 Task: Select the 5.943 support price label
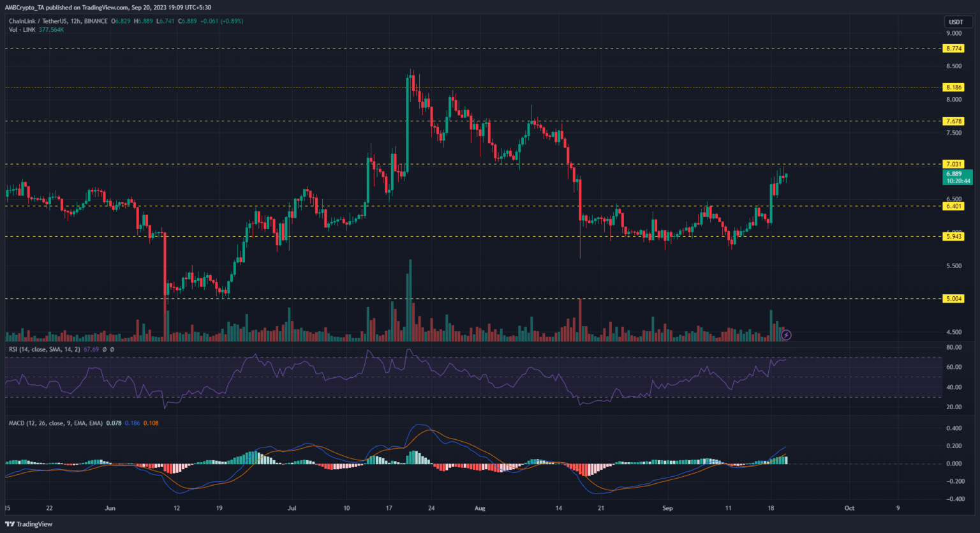coord(954,237)
